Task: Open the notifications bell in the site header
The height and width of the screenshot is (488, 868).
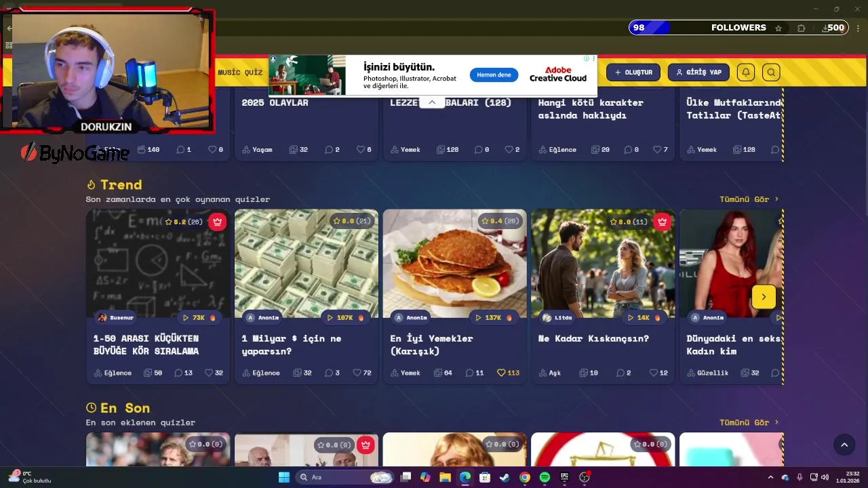Action: point(745,73)
